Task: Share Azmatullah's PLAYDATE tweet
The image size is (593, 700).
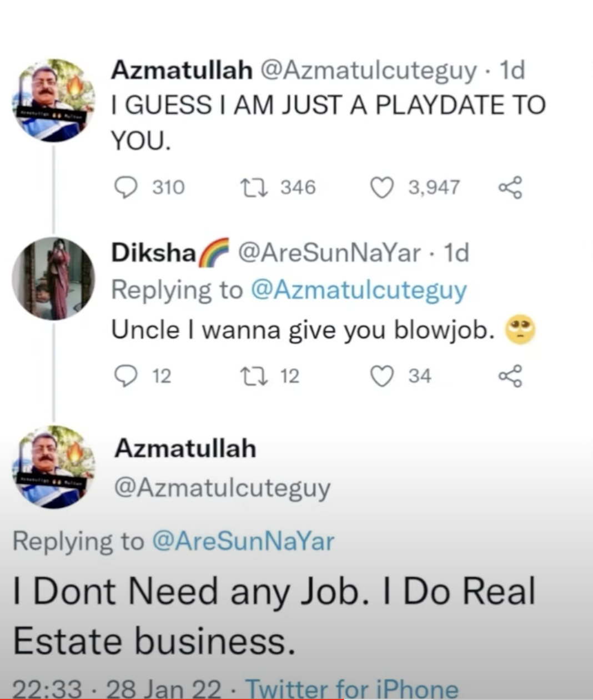Action: 510,187
